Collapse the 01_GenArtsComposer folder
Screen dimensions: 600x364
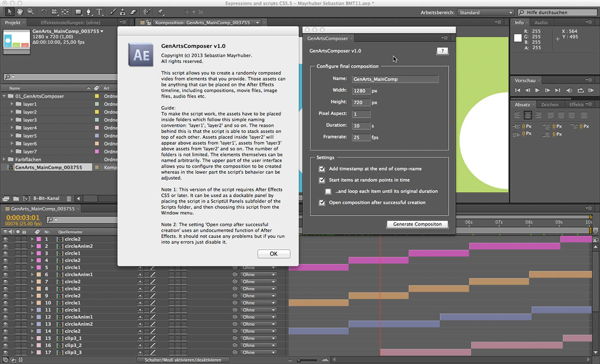click(x=4, y=96)
